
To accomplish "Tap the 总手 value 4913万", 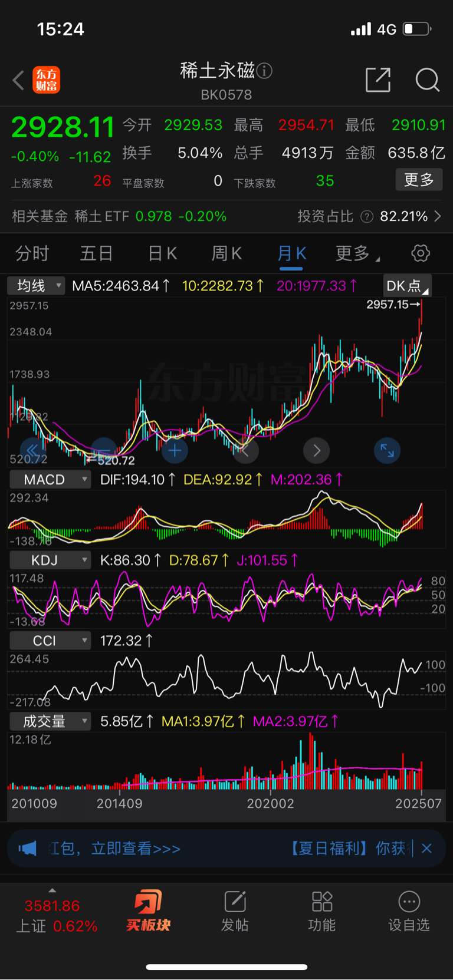I will (307, 153).
